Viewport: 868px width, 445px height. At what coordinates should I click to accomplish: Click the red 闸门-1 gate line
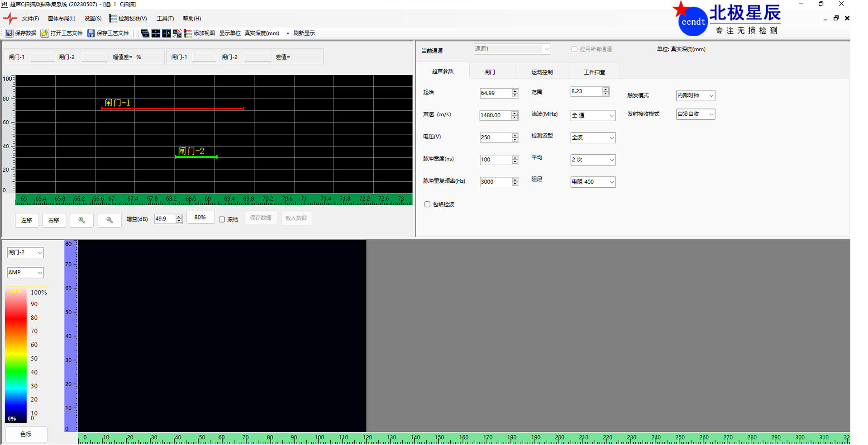point(172,109)
